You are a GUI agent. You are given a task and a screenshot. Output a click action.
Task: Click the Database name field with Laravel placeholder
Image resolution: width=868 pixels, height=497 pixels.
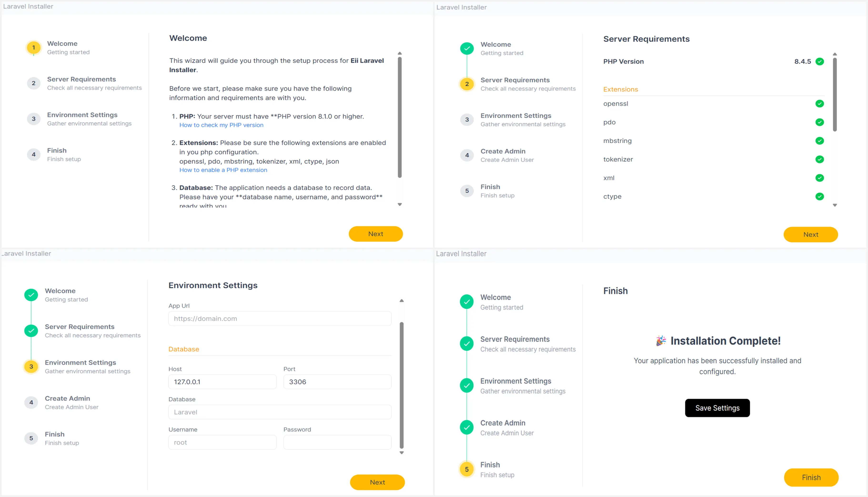point(279,412)
